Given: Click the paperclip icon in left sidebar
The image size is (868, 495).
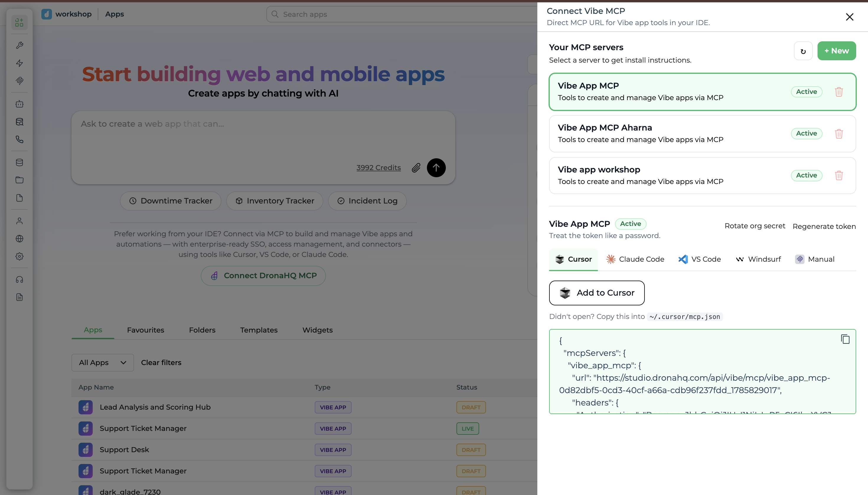Looking at the screenshot, I should pos(19,81).
